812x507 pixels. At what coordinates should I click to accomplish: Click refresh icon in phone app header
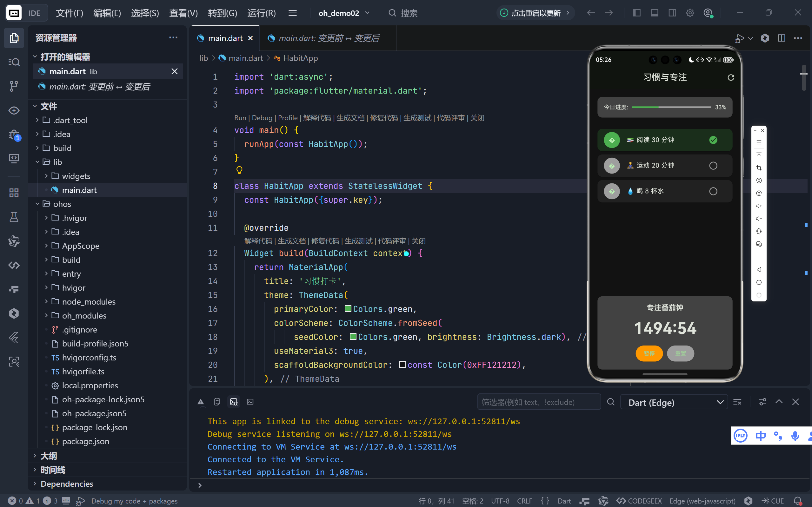tap(731, 77)
